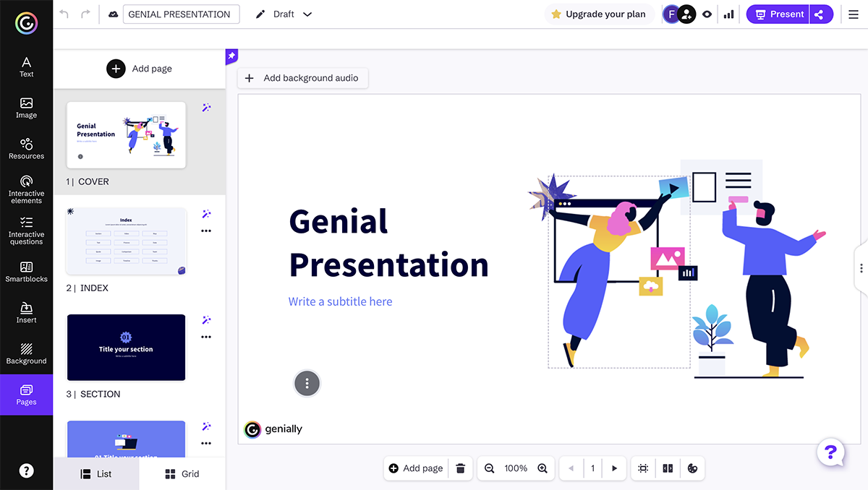Delete the current page with the trash icon
Image resolution: width=868 pixels, height=490 pixels.
point(461,468)
